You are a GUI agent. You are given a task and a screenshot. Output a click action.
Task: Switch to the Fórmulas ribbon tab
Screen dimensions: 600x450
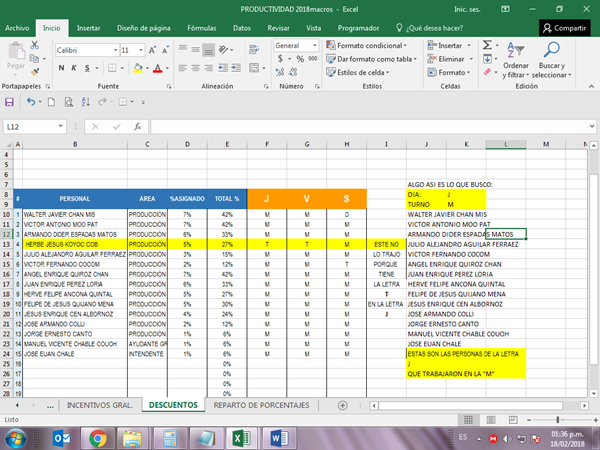[x=201, y=28]
